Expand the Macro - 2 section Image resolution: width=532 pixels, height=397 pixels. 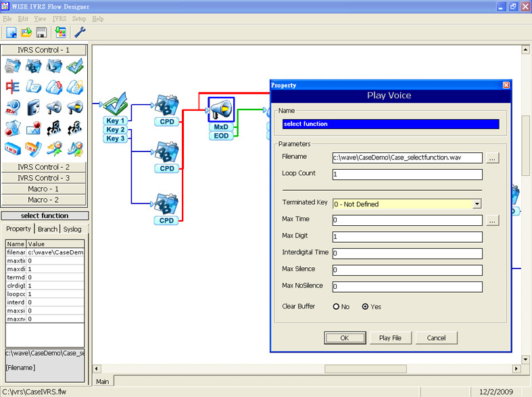(44, 200)
